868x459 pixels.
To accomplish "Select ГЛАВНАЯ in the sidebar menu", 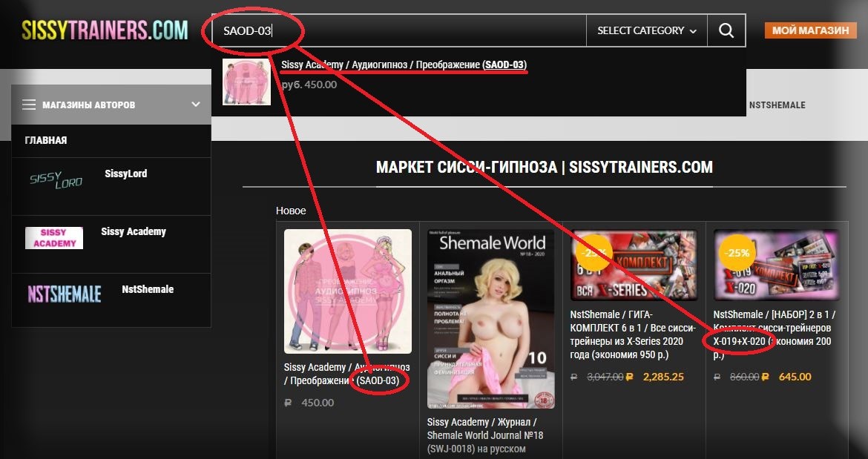I will (46, 140).
